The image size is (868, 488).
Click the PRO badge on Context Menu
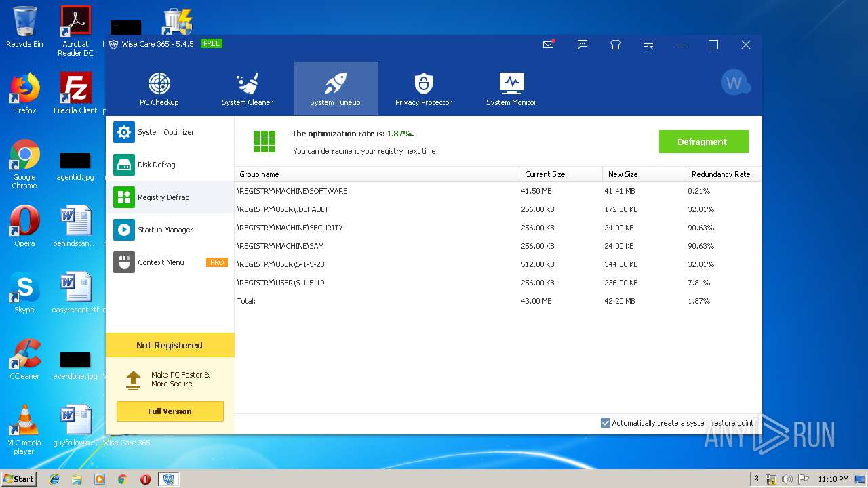click(x=217, y=262)
